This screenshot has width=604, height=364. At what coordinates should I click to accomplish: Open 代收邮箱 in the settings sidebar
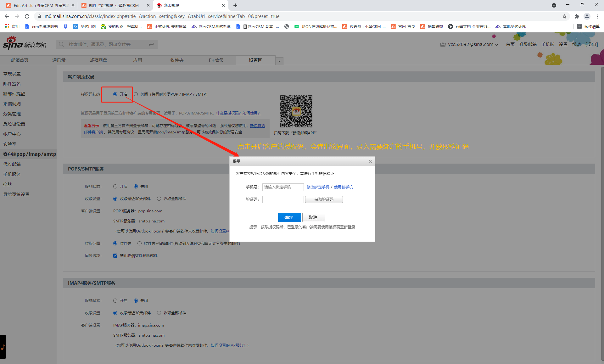12,164
